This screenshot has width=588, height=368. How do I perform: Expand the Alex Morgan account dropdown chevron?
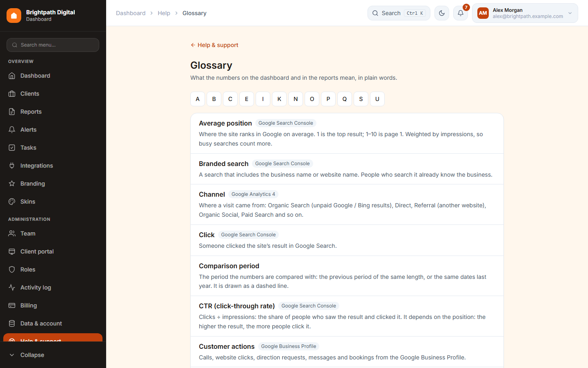point(570,13)
